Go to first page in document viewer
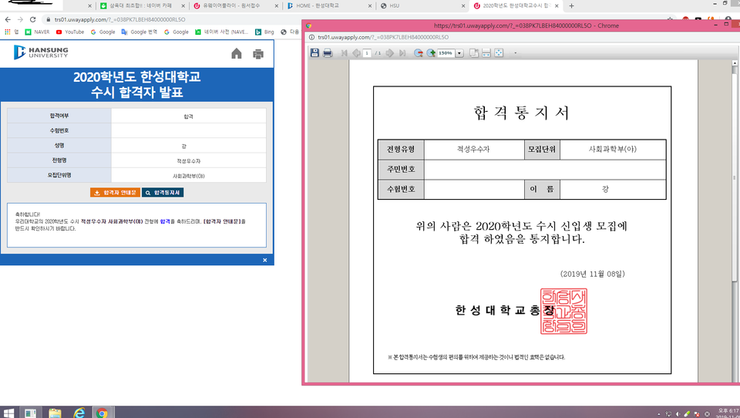 (x=344, y=53)
